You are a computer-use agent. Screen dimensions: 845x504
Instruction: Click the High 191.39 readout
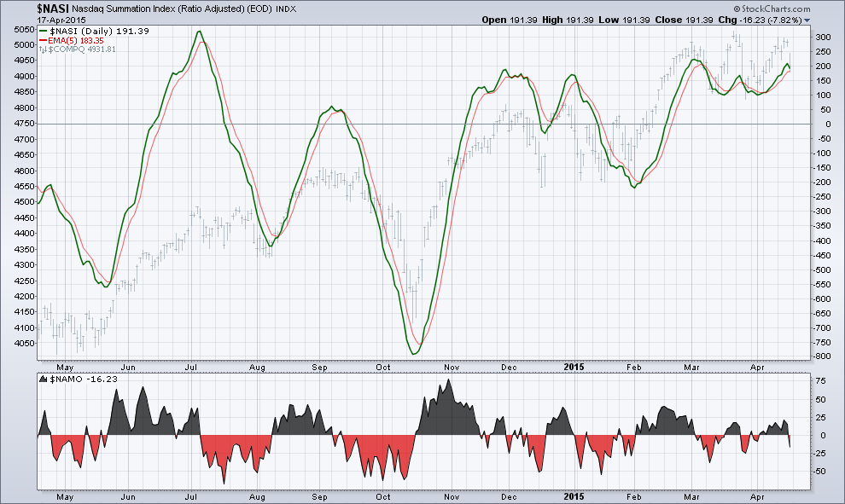pos(568,20)
